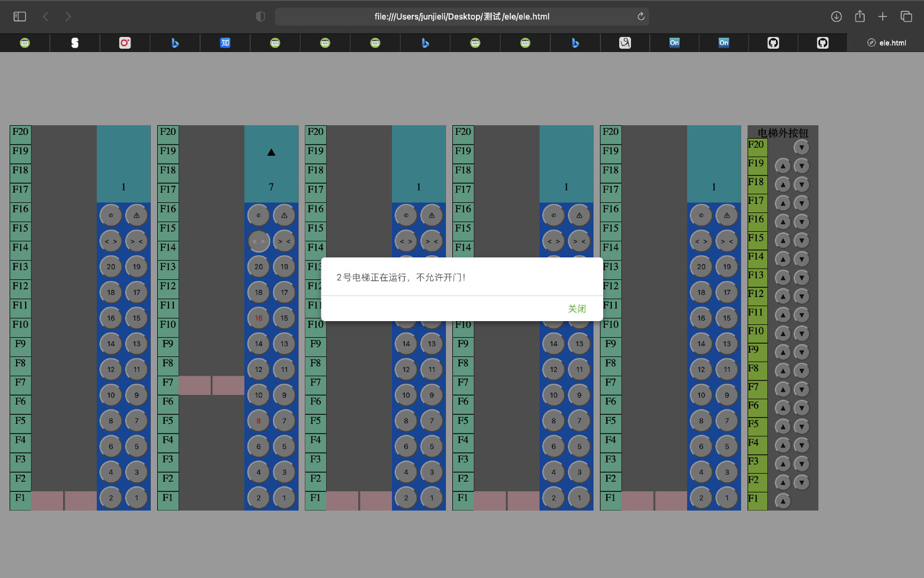Click the phone call button in elevator 3
Image resolution: width=924 pixels, height=578 pixels.
coord(406,215)
